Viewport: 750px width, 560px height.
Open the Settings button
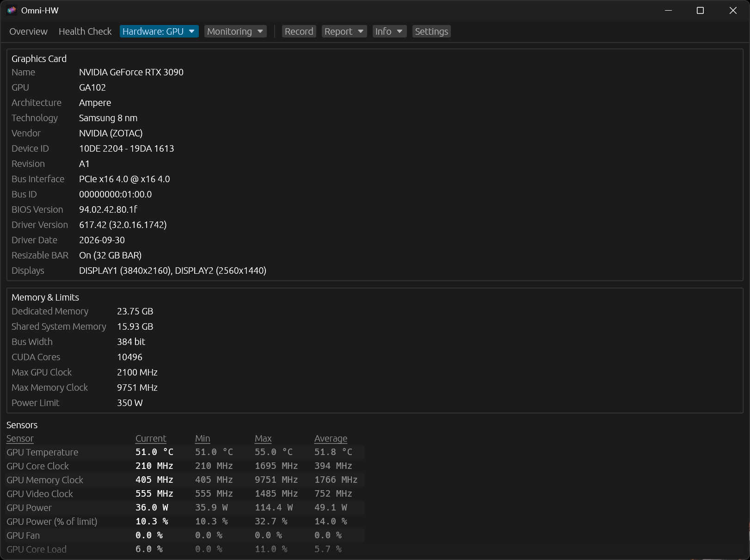(x=431, y=31)
